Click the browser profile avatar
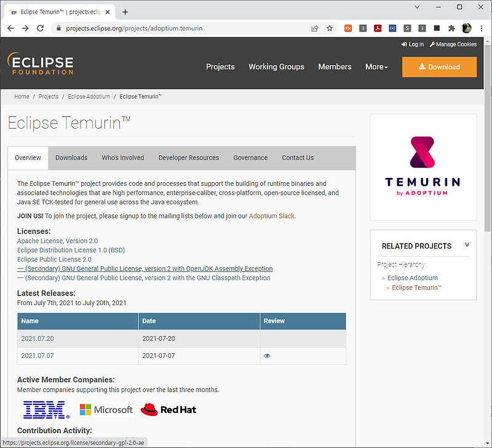492x448 pixels. coord(466,28)
